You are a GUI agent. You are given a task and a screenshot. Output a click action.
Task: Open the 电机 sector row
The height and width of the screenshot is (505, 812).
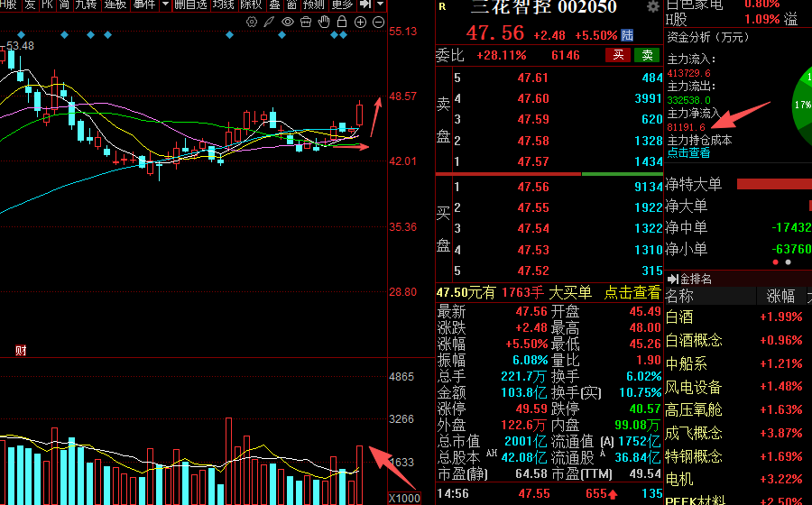click(738, 480)
